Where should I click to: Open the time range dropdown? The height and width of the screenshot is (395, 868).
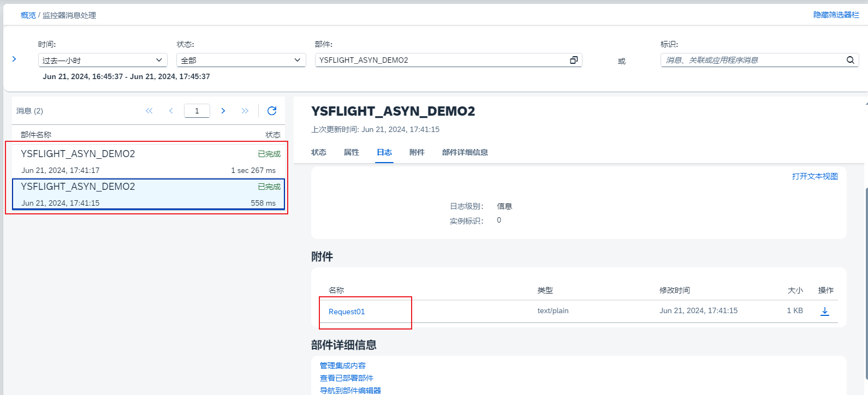point(103,60)
